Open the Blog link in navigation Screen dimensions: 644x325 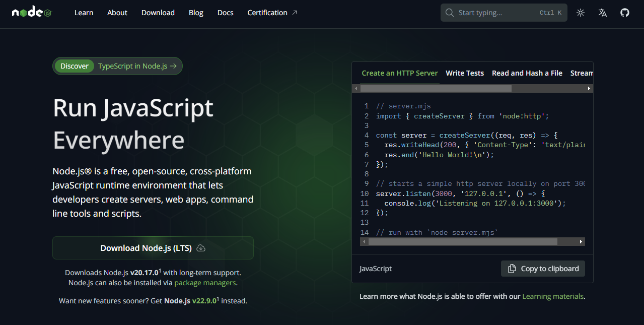coord(196,13)
